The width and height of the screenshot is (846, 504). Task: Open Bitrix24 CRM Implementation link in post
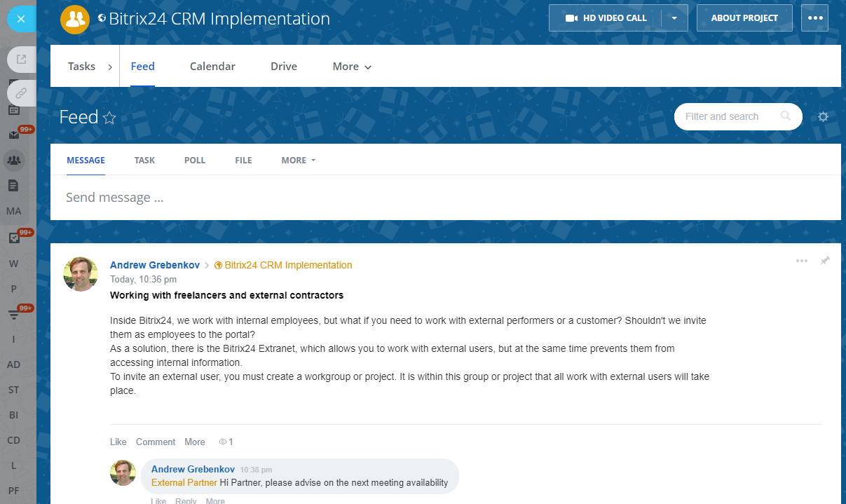point(287,265)
